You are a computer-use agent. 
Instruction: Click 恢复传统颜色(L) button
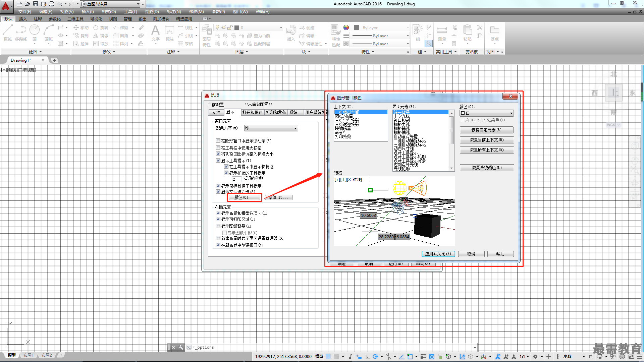click(x=486, y=168)
